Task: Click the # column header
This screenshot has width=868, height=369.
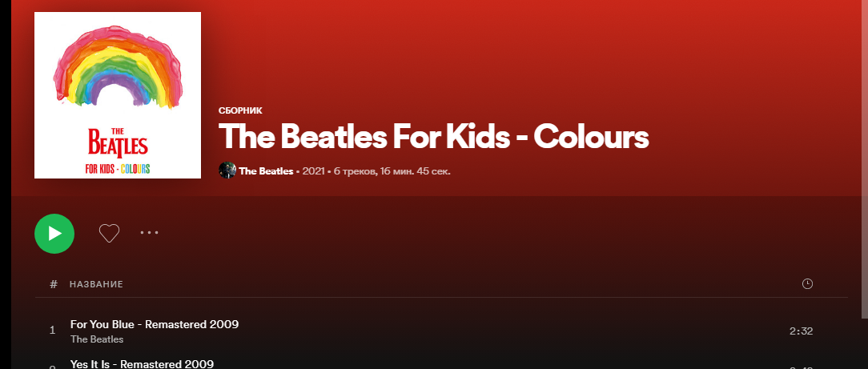Action: [x=54, y=284]
